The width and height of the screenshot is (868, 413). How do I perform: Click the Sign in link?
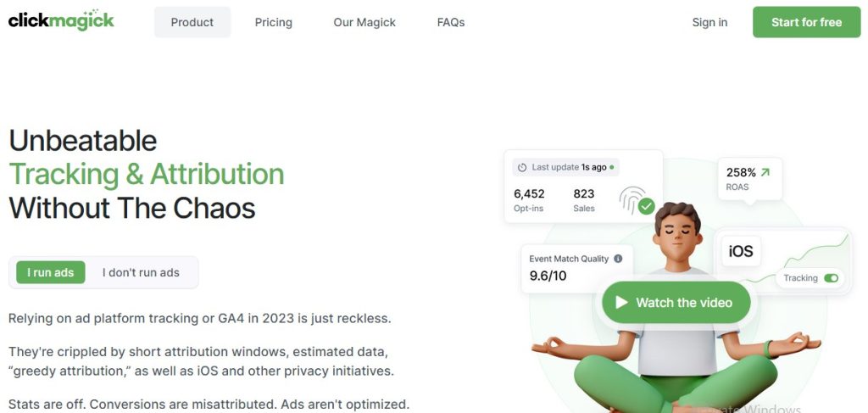pyautogui.click(x=709, y=22)
